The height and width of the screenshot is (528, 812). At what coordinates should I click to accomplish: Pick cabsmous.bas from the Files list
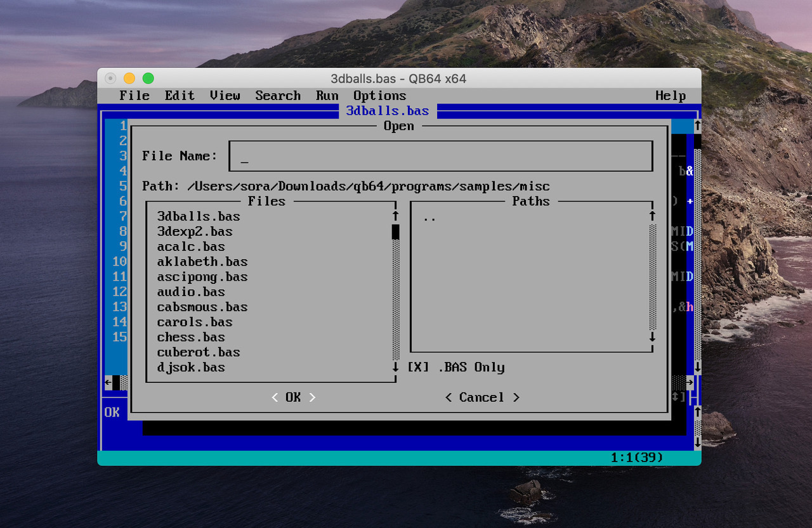[202, 307]
